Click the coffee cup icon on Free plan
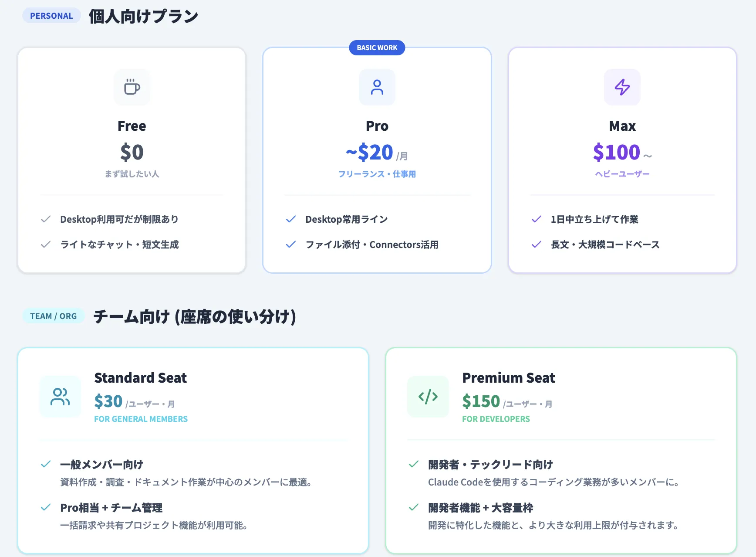Viewport: 756px width, 557px height. point(132,87)
